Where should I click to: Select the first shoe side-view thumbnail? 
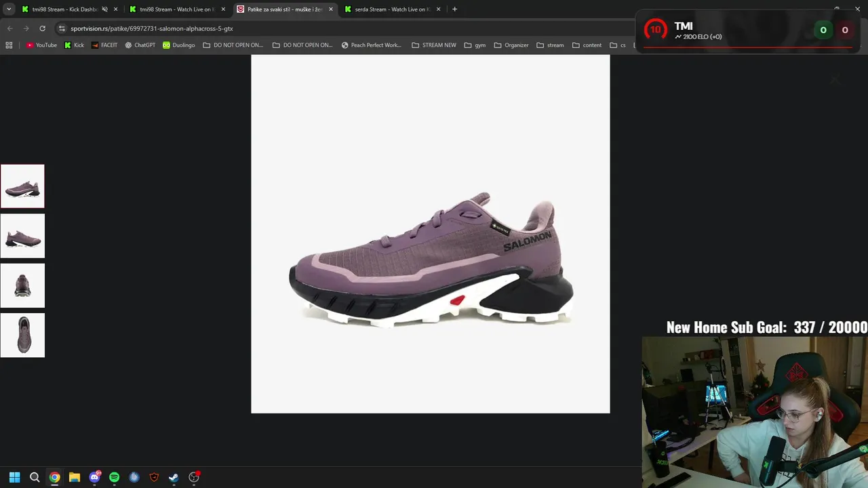22,186
